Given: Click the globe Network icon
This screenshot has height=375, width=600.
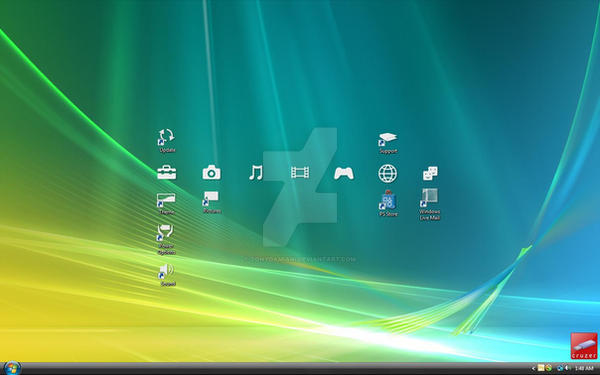Looking at the screenshot, I should 388,173.
